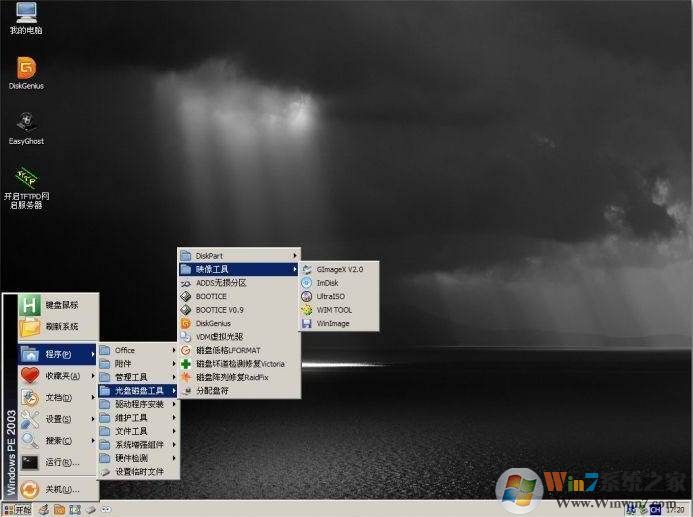Choose 刷新系统 in the start menu
The height and width of the screenshot is (517, 693).
58,327
